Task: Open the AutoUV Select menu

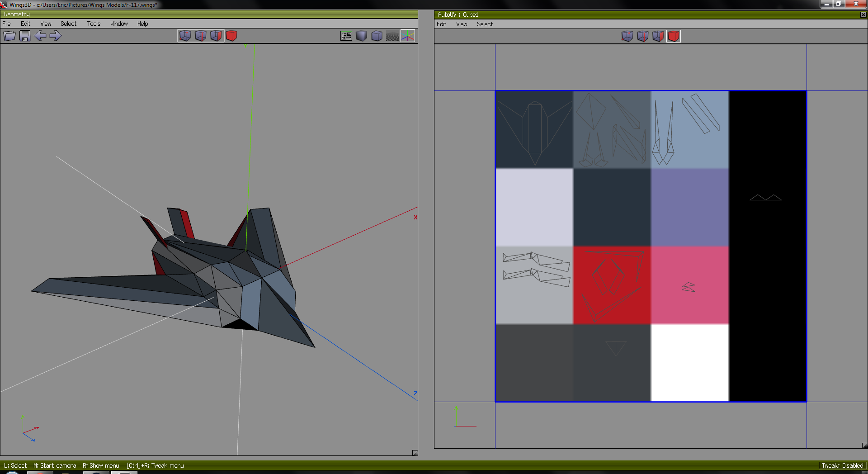Action: [x=485, y=24]
